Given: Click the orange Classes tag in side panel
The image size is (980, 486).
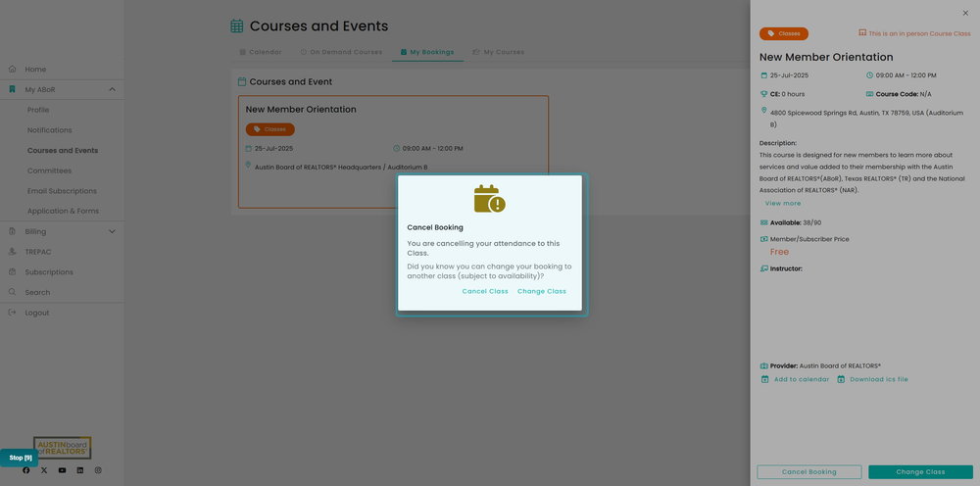Looking at the screenshot, I should click(x=784, y=33).
